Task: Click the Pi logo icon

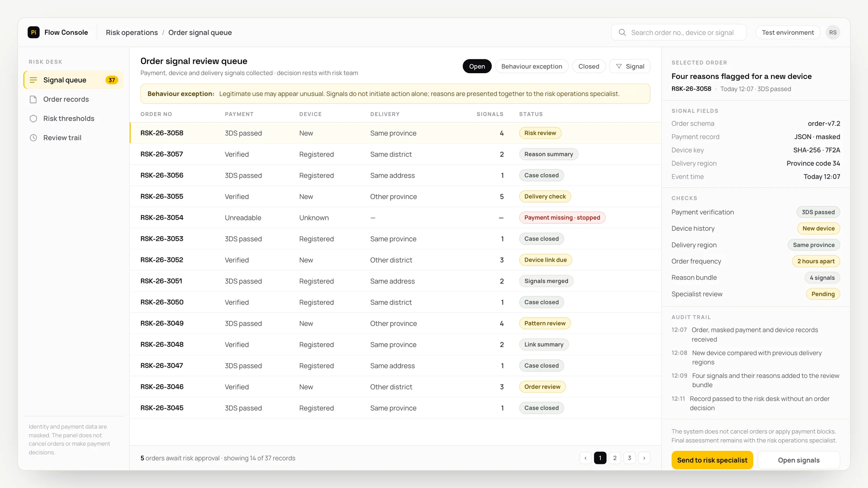Action: coord(34,32)
